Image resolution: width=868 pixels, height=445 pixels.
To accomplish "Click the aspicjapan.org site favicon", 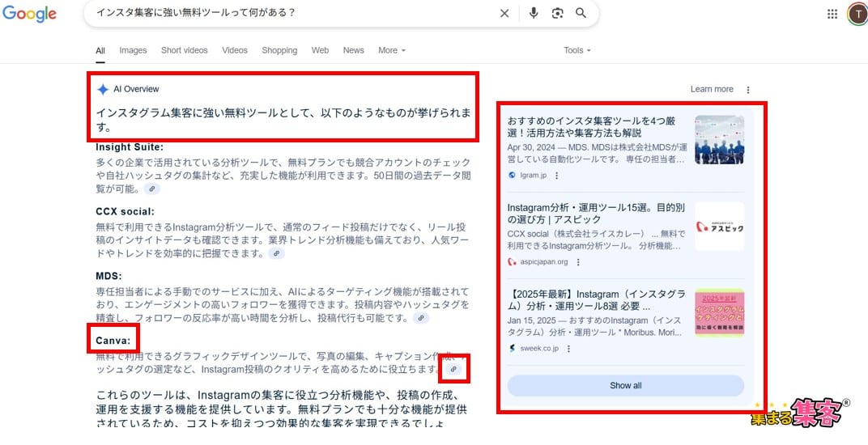I will [512, 262].
